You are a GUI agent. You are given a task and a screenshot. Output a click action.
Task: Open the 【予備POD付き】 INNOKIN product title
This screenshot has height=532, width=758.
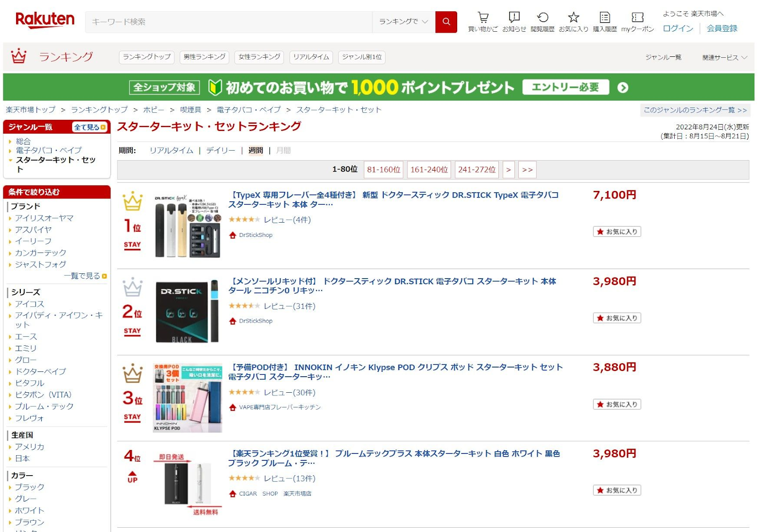(x=396, y=372)
